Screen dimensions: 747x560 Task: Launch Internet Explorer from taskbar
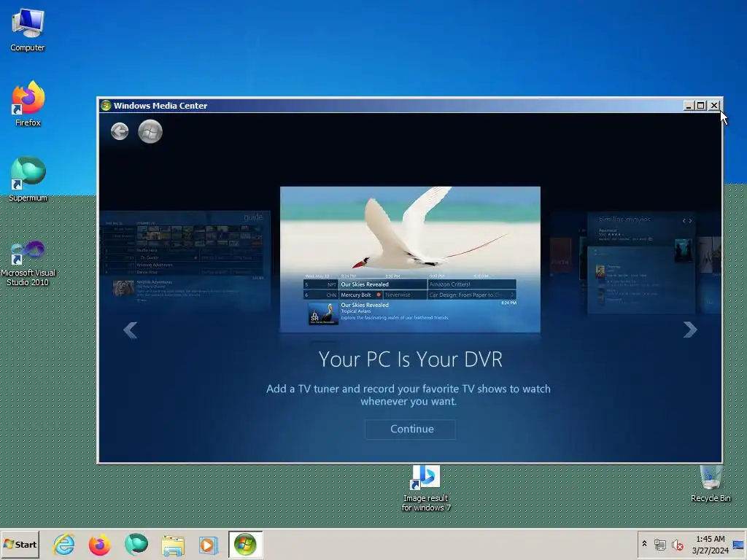pyautogui.click(x=64, y=544)
